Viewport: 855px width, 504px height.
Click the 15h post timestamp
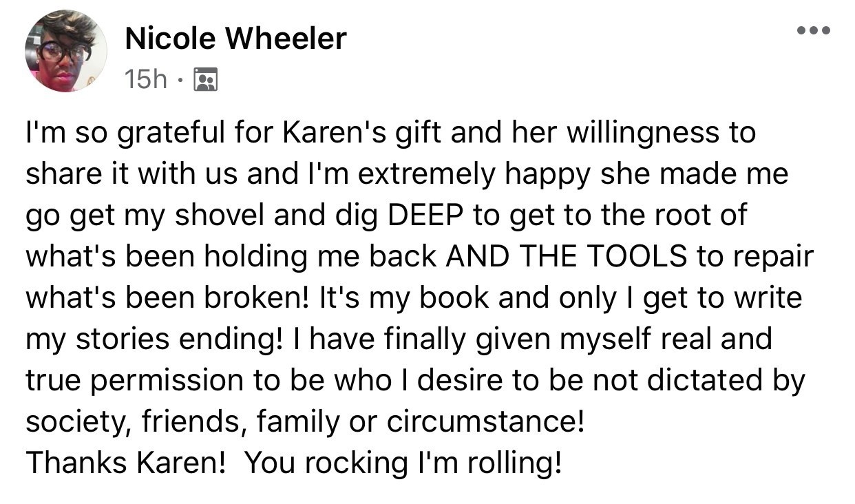click(x=146, y=80)
